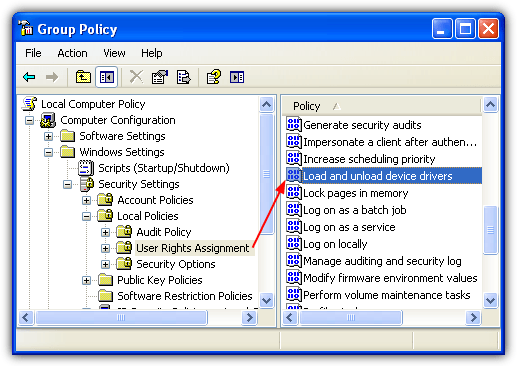The image size is (517, 366).
Task: Select Perform volume maintenance tasks policy
Action: (x=387, y=295)
